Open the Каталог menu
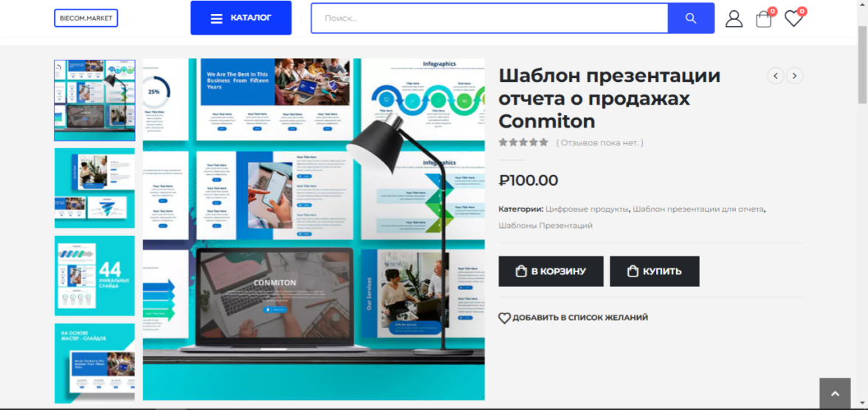Viewport: 868px width, 410px height. pyautogui.click(x=241, y=18)
